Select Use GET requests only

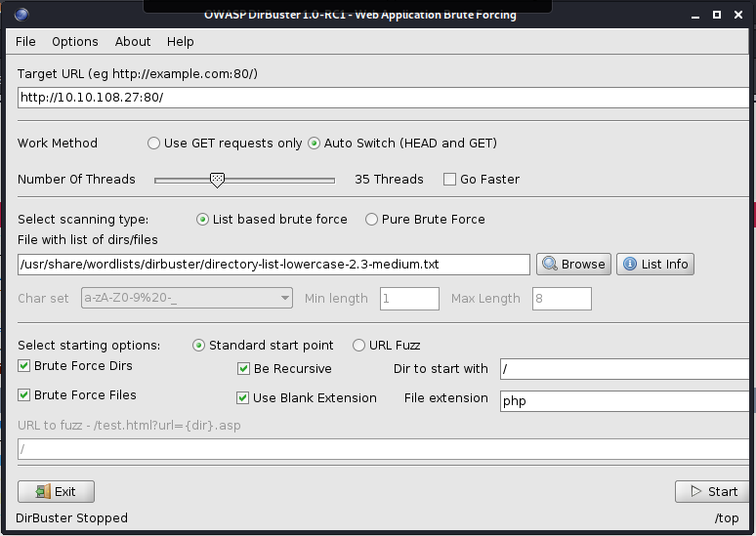click(153, 144)
